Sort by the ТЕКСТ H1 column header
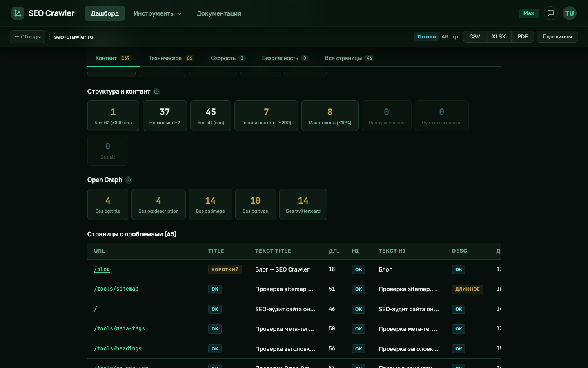This screenshot has height=368, width=588. (x=392, y=251)
